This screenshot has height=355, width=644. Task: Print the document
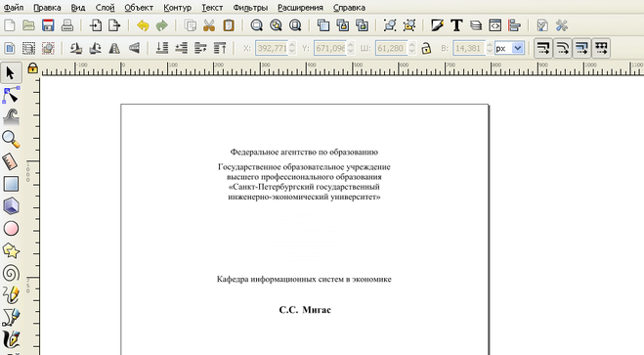[67, 25]
